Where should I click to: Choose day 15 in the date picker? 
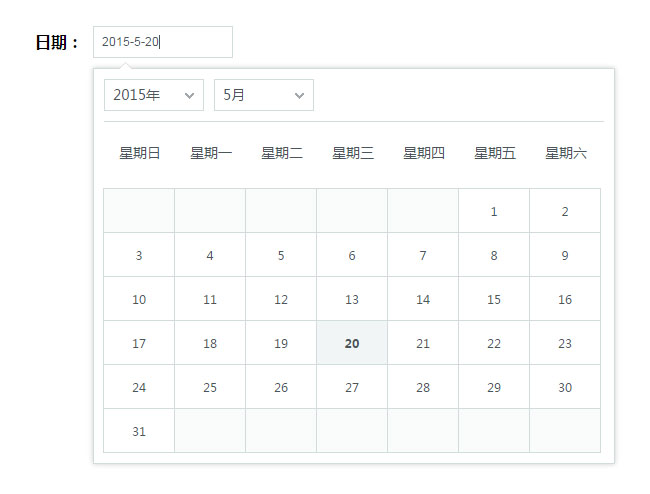(494, 299)
